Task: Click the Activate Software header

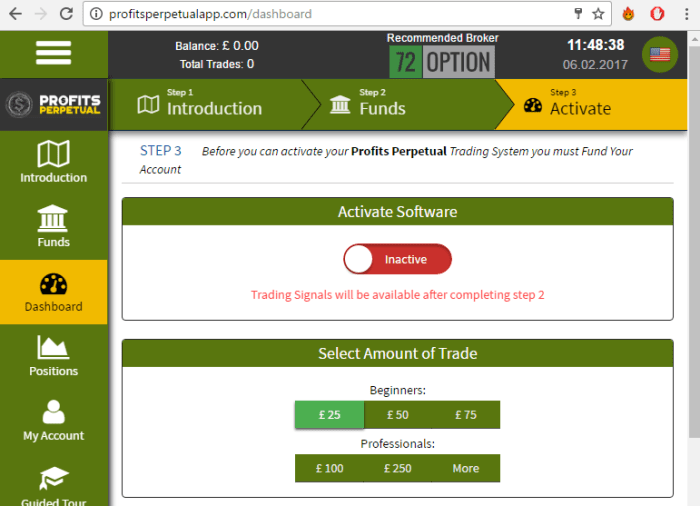Action: click(397, 212)
